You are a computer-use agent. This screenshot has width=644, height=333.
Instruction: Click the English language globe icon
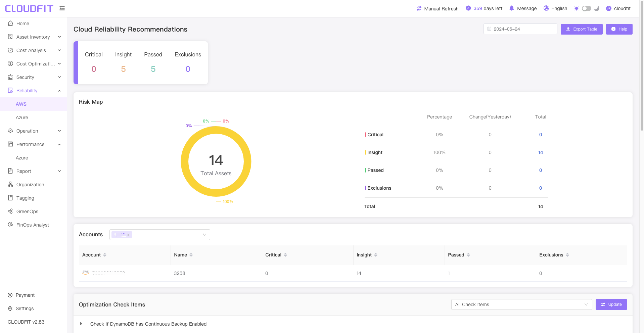pyautogui.click(x=546, y=8)
